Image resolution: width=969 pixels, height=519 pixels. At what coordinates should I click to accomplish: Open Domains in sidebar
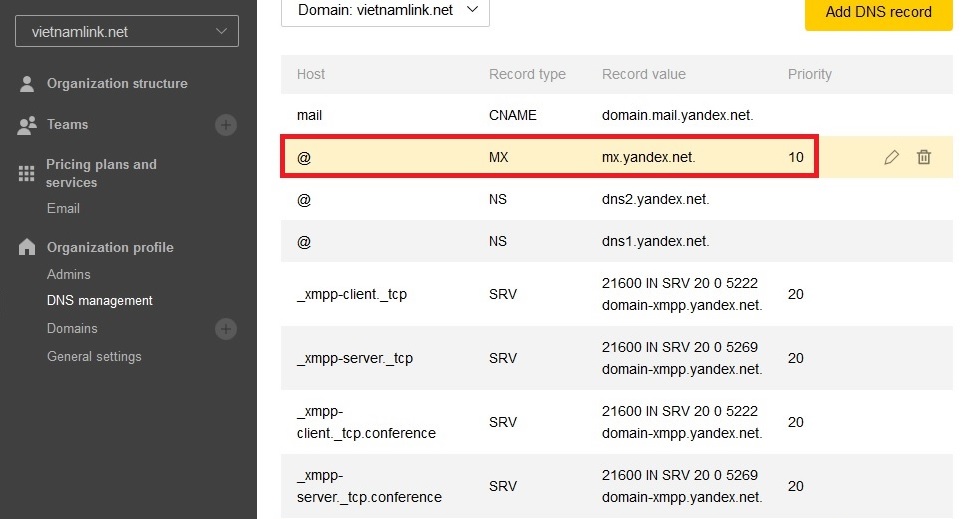(x=72, y=328)
